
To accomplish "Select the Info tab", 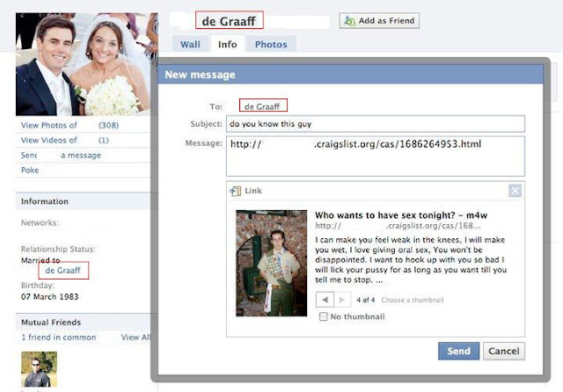I will point(227,45).
